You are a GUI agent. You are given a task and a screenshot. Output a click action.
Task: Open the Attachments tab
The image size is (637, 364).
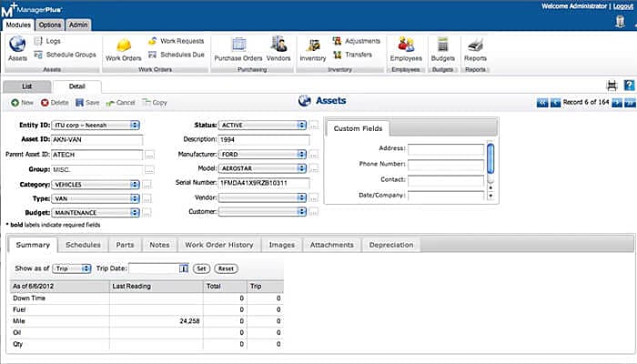tap(331, 245)
